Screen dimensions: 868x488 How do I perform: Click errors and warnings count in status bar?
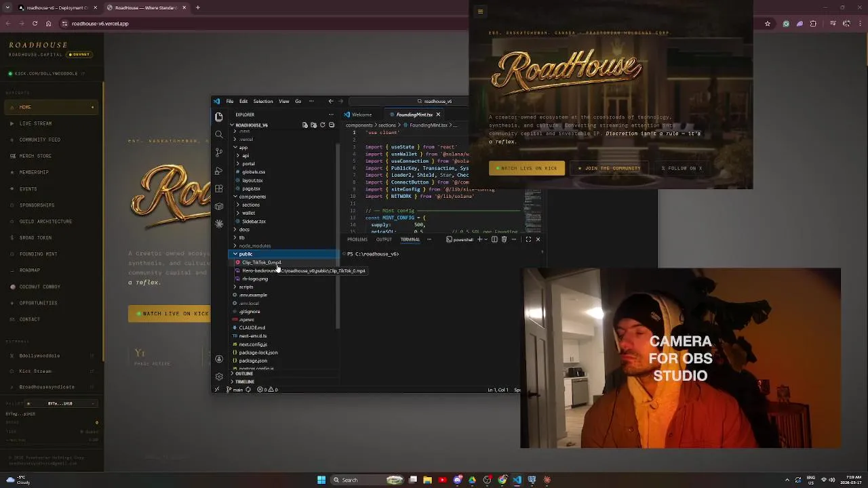[x=268, y=390]
